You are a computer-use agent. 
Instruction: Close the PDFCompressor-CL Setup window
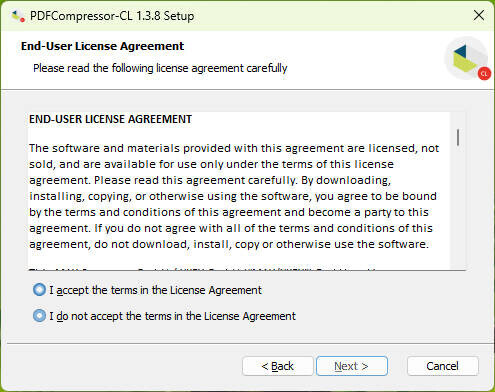[479, 15]
